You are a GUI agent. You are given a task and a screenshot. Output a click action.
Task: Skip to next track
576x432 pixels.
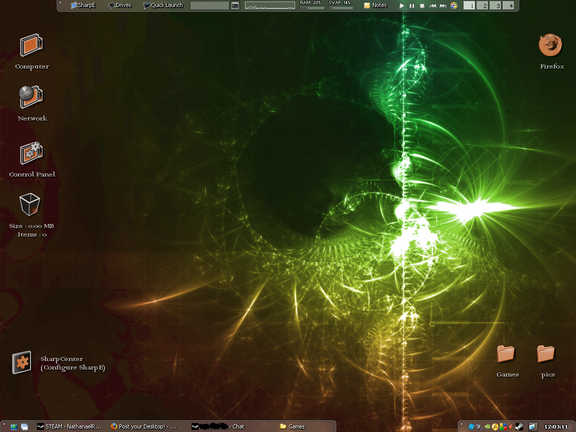pos(443,6)
